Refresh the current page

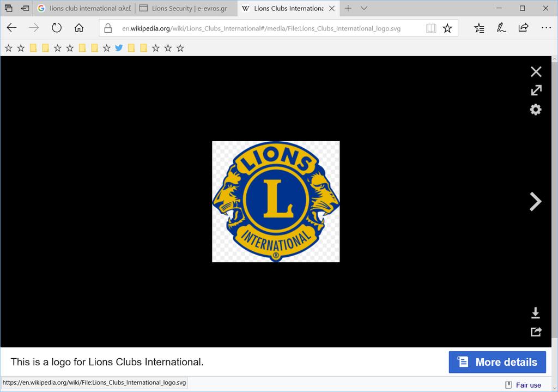point(56,28)
